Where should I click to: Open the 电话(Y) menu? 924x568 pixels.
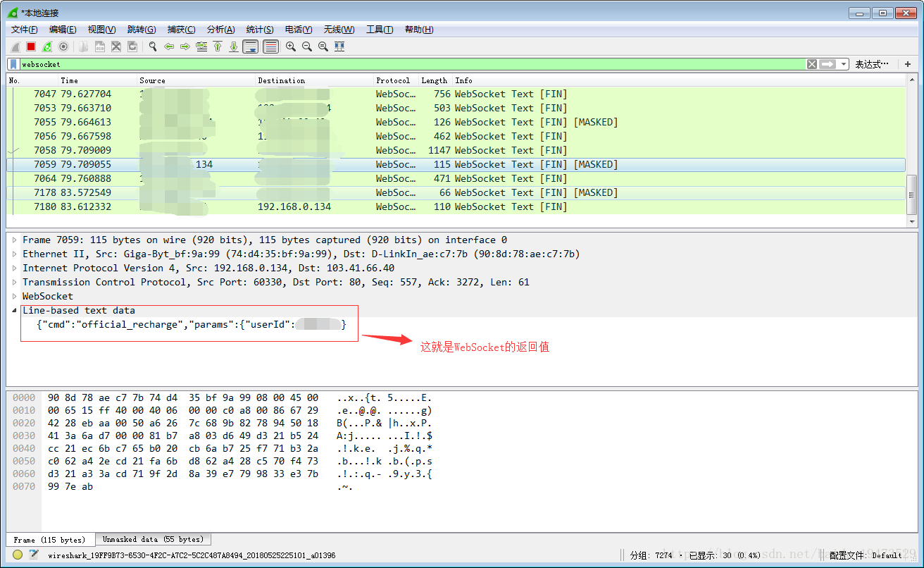point(299,30)
